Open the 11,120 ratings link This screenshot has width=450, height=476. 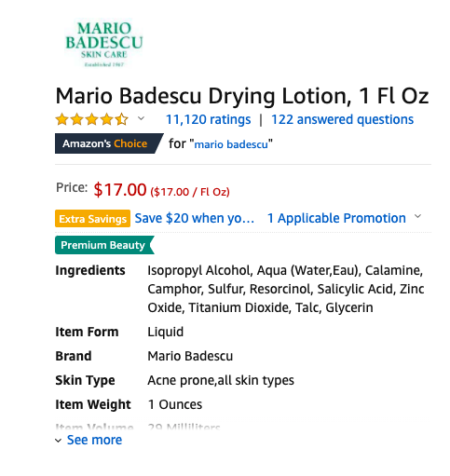pos(208,119)
